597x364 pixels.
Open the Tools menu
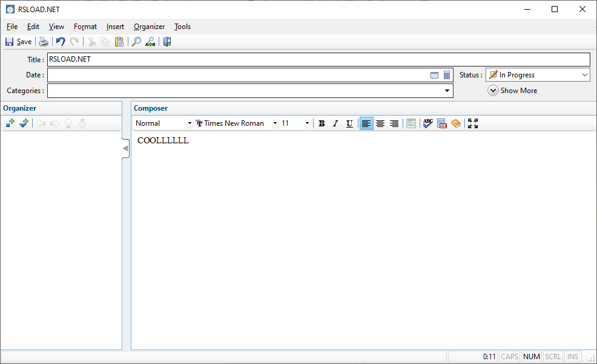(x=182, y=27)
